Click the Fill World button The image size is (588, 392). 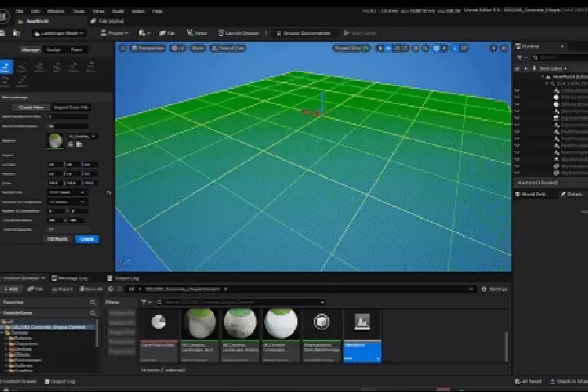coord(57,239)
